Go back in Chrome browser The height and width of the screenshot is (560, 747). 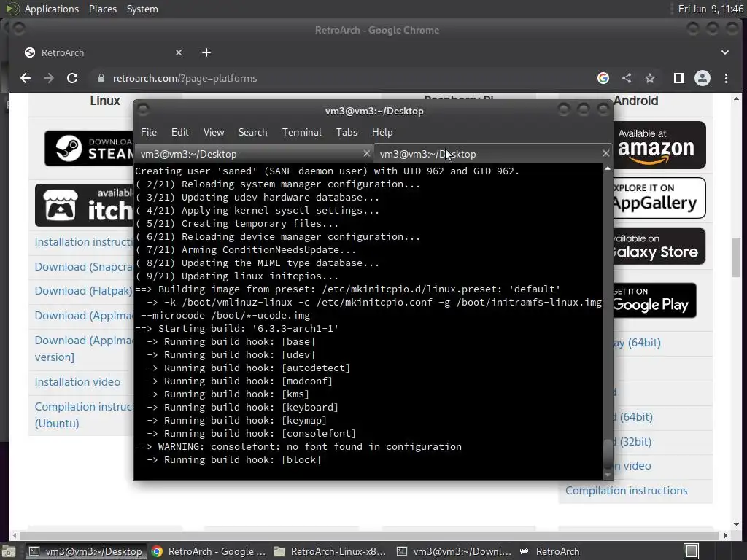(26, 78)
